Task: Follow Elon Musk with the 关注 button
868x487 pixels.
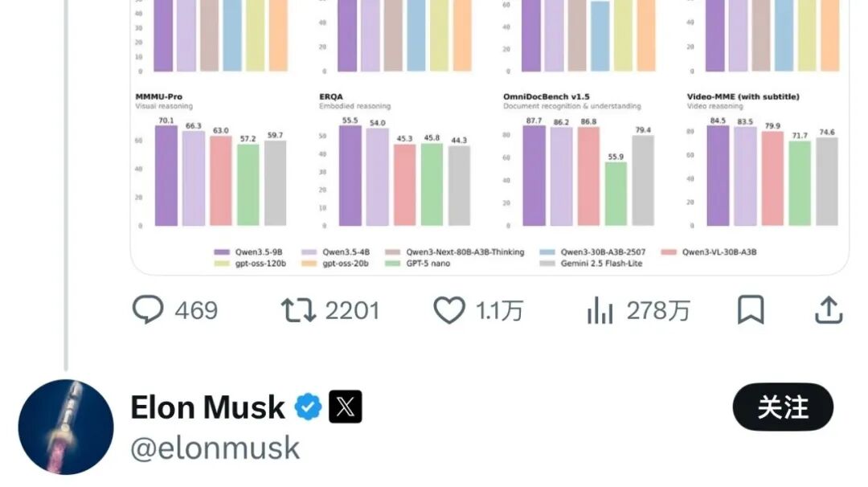Action: pos(783,407)
